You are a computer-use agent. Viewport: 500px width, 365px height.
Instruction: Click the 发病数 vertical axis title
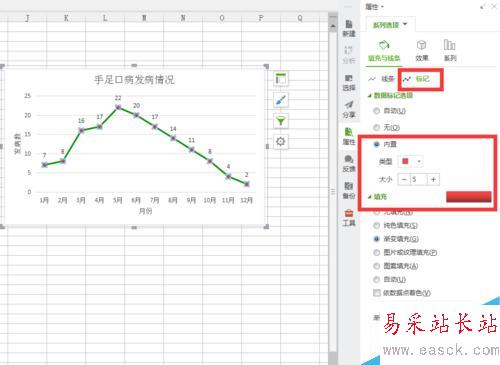coord(17,144)
